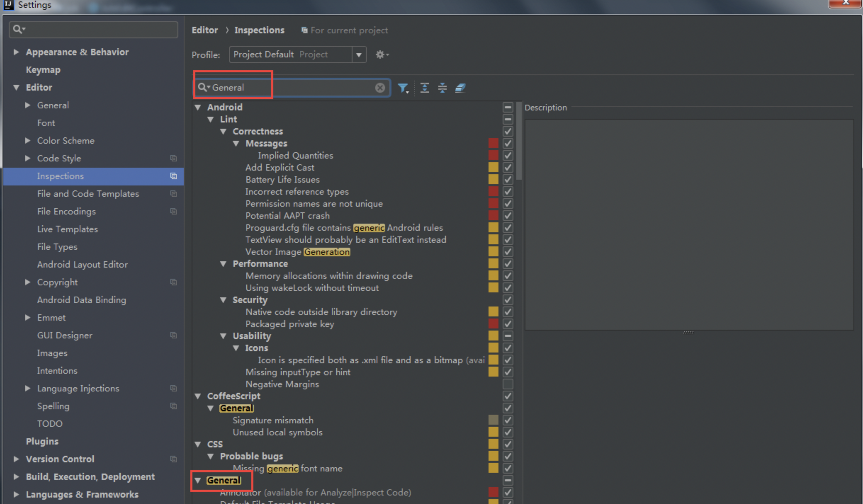Click project-level icon beside Code Style
863x504 pixels.
pos(173,158)
